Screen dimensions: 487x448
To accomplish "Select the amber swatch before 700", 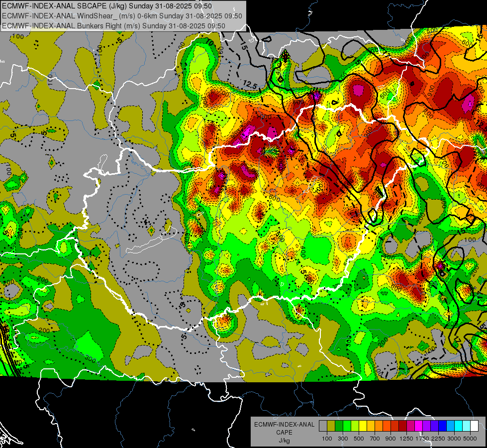I will (x=371, y=426).
